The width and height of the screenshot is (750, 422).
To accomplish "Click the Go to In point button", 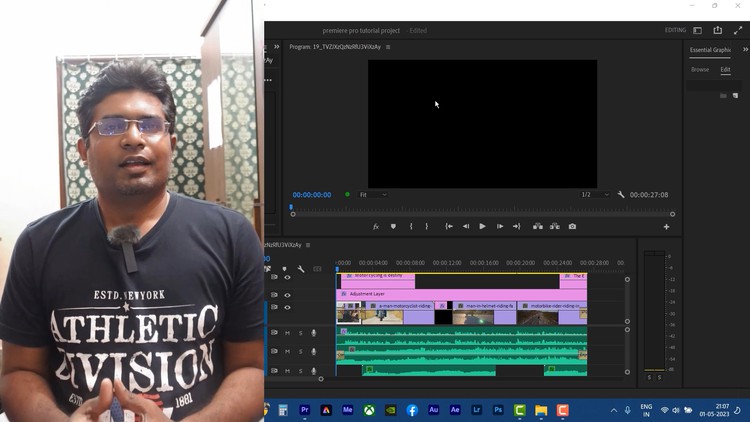I will click(x=449, y=227).
